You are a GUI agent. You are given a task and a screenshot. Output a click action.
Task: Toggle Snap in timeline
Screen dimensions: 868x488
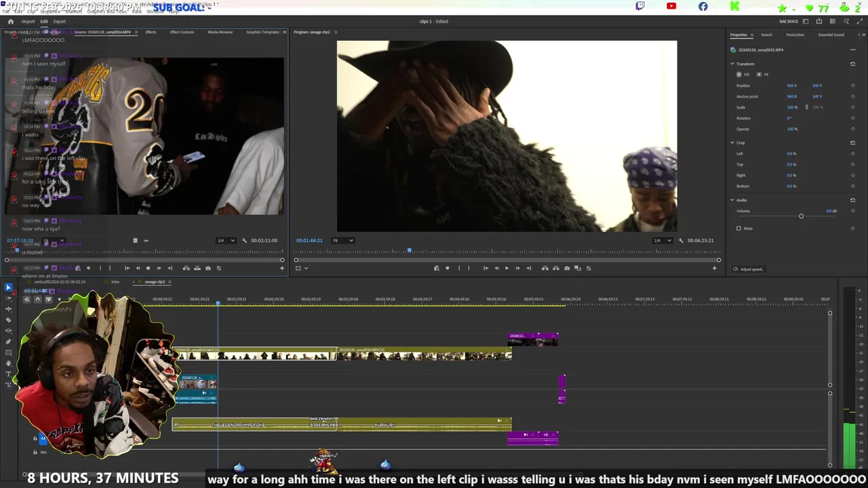tap(38, 300)
